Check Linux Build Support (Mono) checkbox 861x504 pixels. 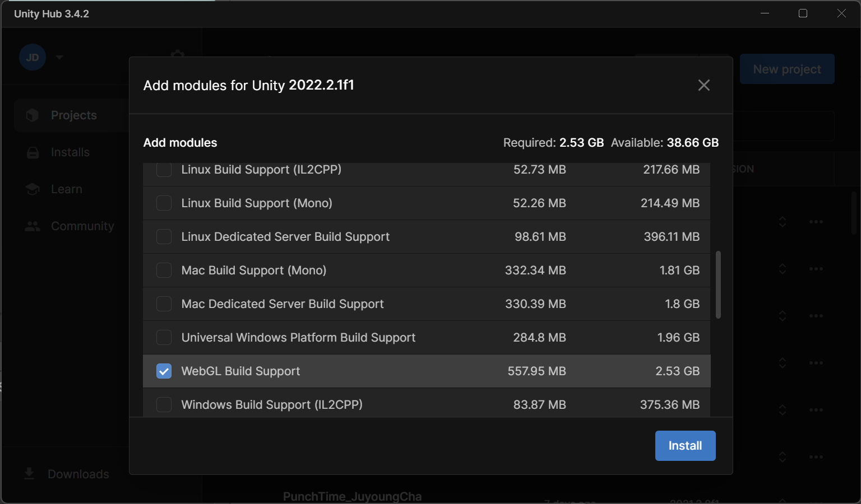(x=164, y=203)
